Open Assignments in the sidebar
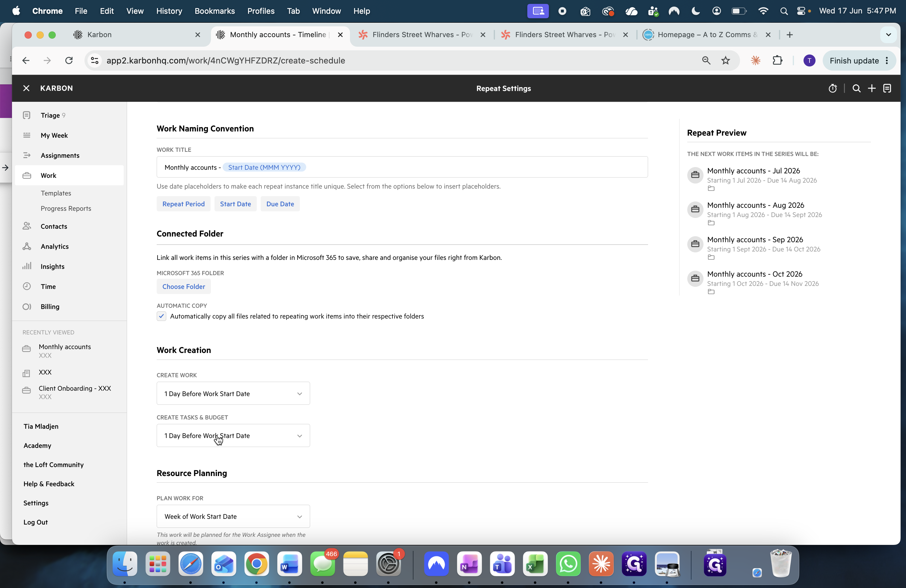Screen dimensions: 906x588 pyautogui.click(x=69, y=155)
